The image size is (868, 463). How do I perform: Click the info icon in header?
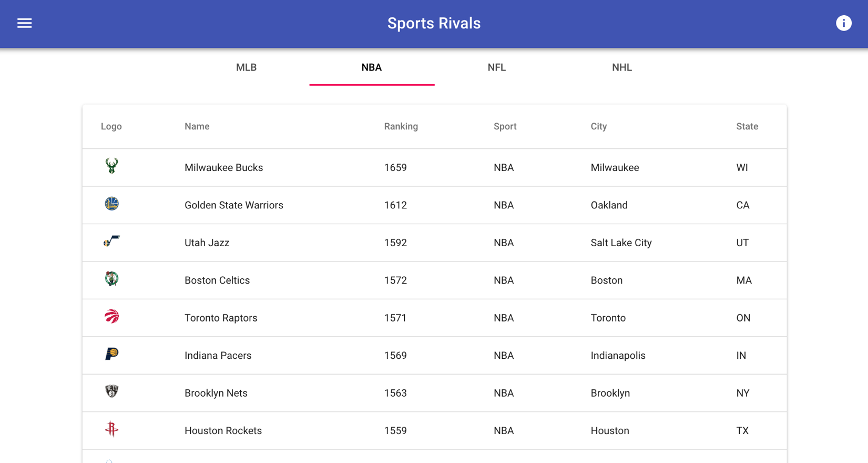844,23
